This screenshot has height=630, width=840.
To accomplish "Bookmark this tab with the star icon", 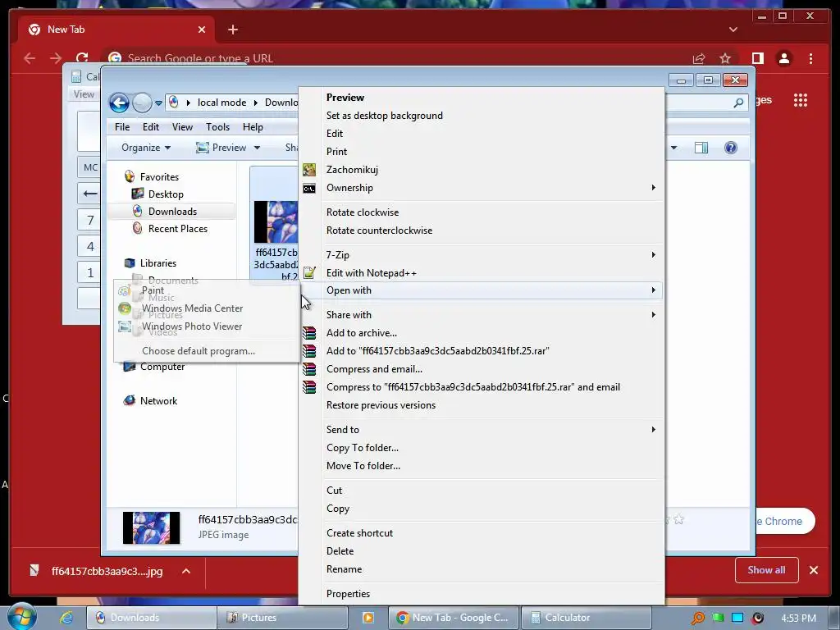I will coord(725,58).
